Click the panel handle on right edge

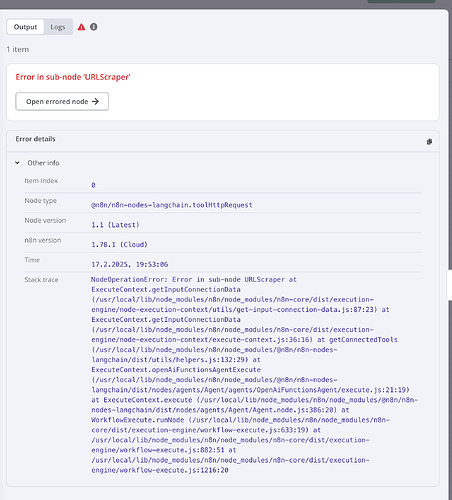click(449, 285)
